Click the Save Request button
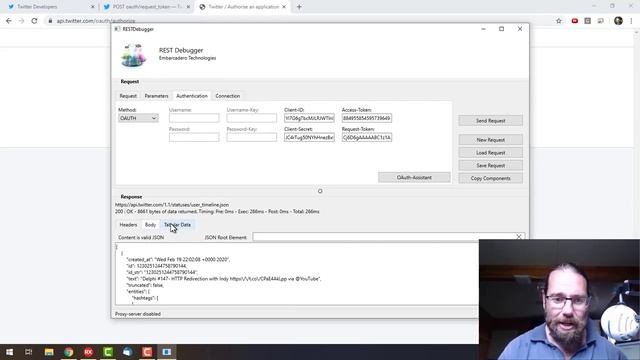This screenshot has height=360, width=640. (491, 166)
